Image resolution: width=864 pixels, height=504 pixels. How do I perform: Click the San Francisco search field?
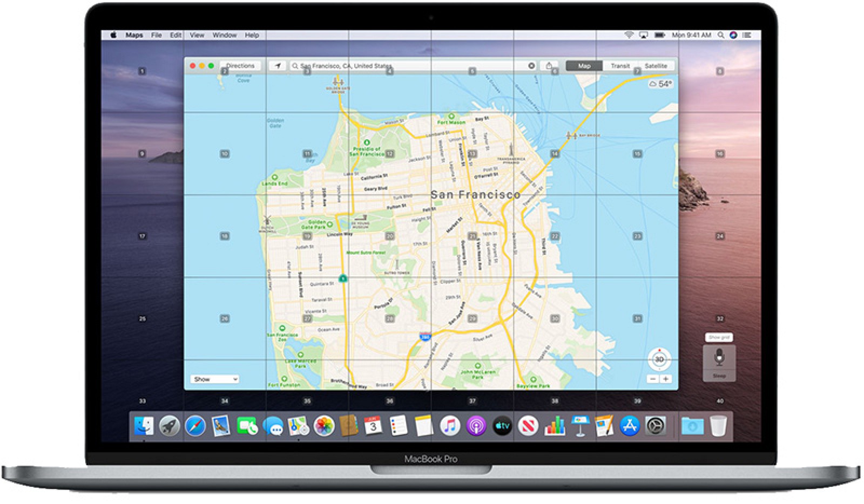point(405,66)
